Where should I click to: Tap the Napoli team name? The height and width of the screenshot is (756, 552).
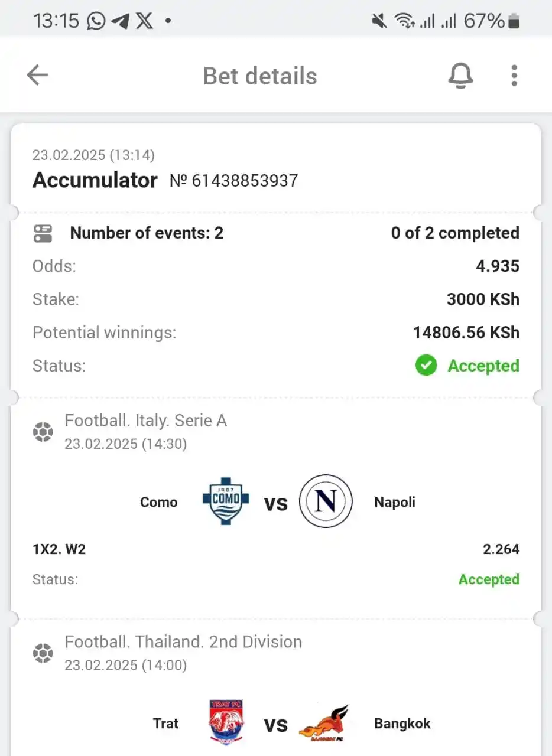[x=395, y=502]
